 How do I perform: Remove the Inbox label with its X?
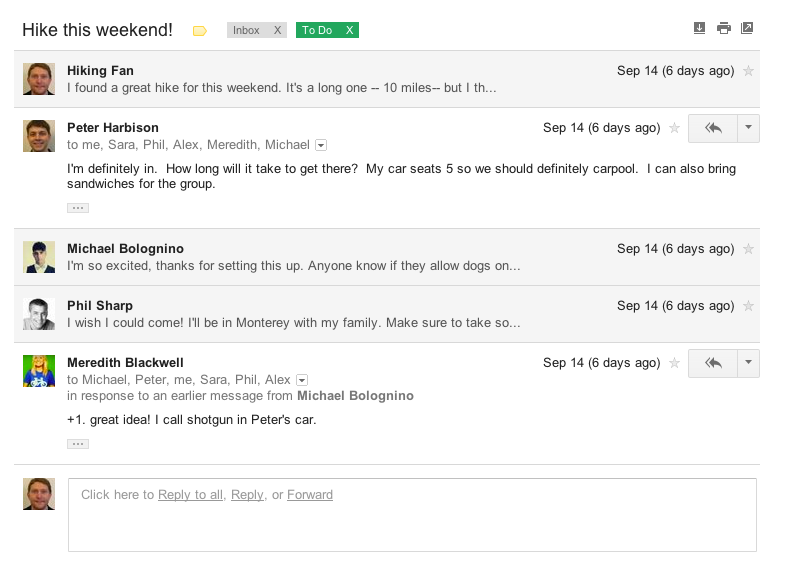(x=278, y=31)
